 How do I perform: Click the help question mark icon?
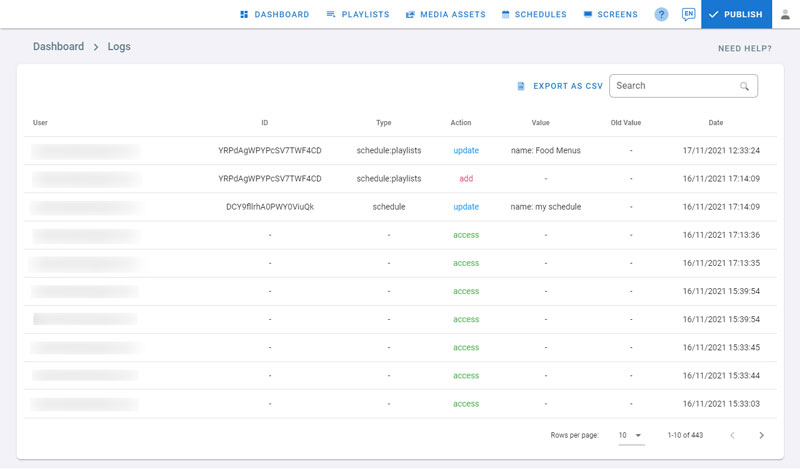tap(661, 14)
